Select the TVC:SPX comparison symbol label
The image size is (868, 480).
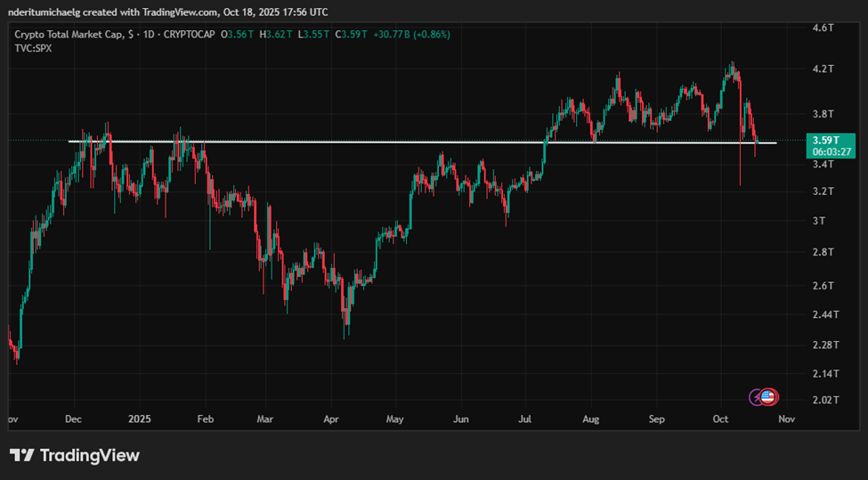[x=33, y=48]
